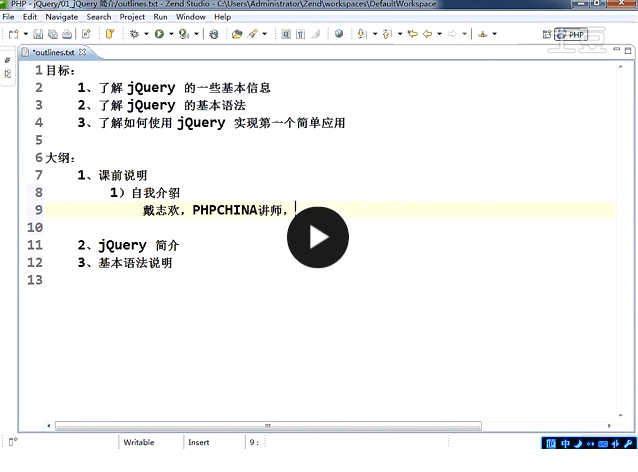The height and width of the screenshot is (472, 638).
Task: Click the green Run button icon
Action: (x=158, y=34)
